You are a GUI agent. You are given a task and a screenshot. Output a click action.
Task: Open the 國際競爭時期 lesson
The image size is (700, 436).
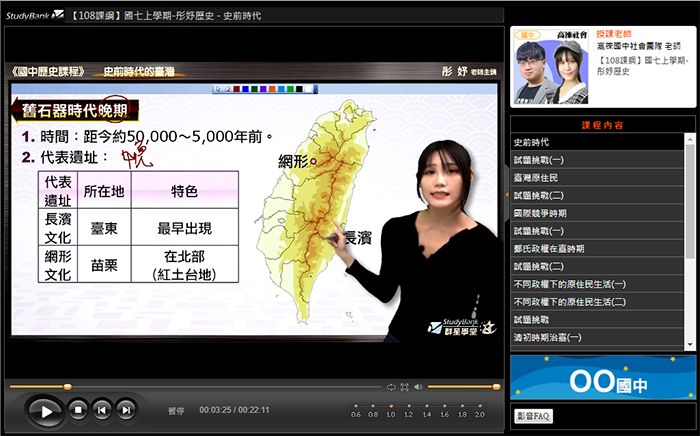click(539, 213)
